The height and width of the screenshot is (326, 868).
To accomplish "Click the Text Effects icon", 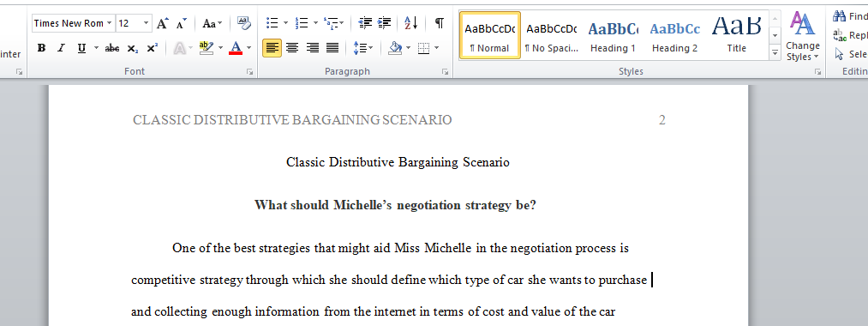I will pyautogui.click(x=179, y=48).
